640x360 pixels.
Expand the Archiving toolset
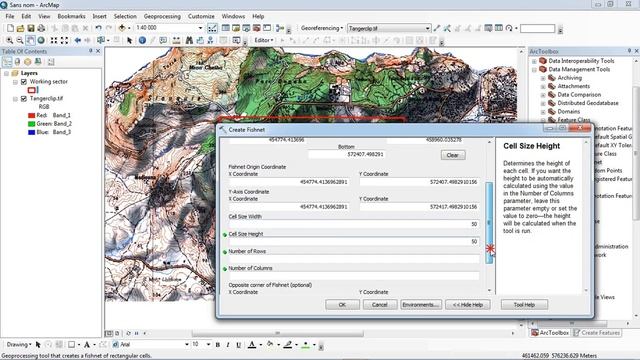point(543,78)
